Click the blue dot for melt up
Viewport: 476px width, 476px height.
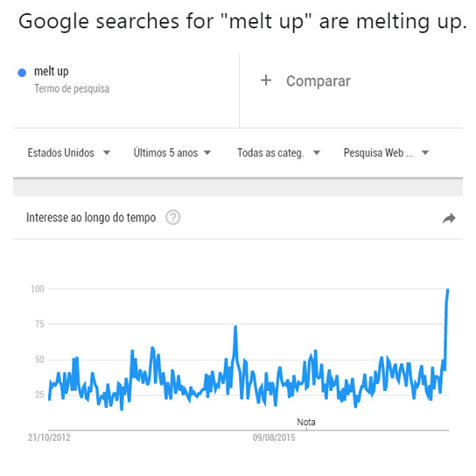(x=22, y=73)
